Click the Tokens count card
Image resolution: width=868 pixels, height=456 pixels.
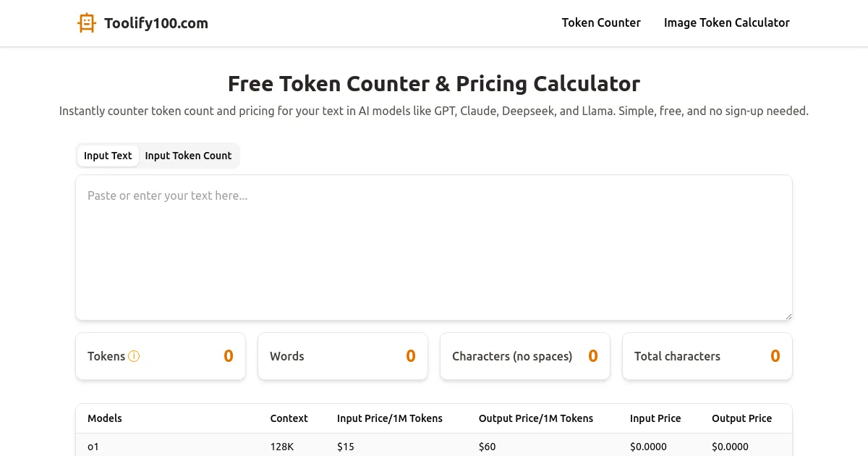click(x=161, y=356)
